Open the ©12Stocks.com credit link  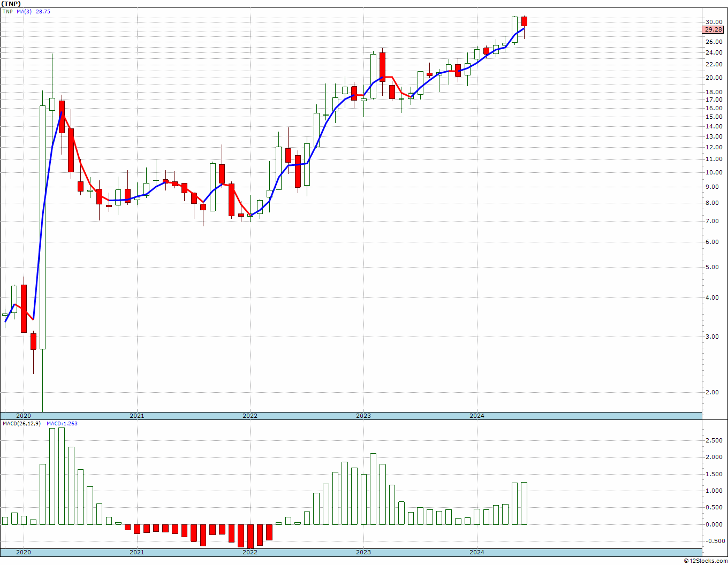pos(707,561)
